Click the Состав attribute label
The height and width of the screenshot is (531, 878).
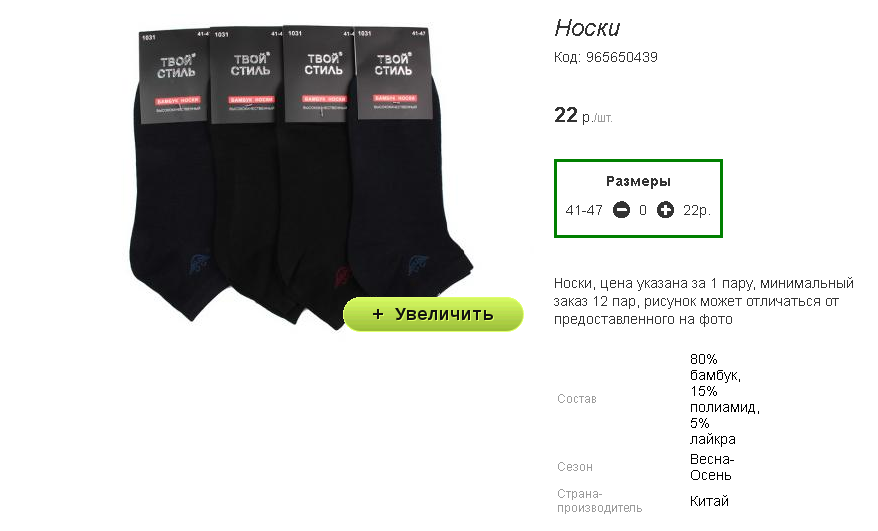[577, 399]
